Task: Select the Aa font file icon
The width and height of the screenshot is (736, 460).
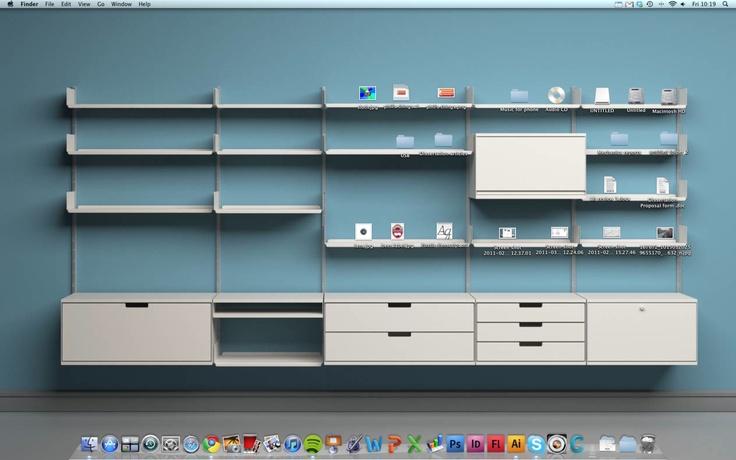Action: [444, 231]
